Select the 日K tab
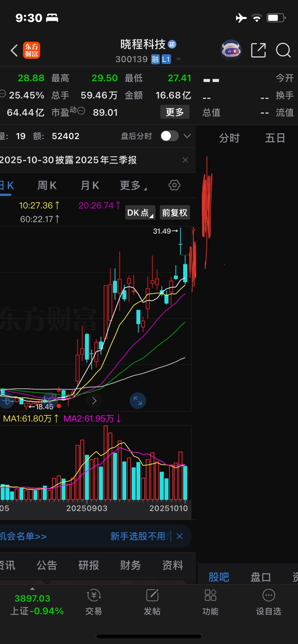 (7, 185)
